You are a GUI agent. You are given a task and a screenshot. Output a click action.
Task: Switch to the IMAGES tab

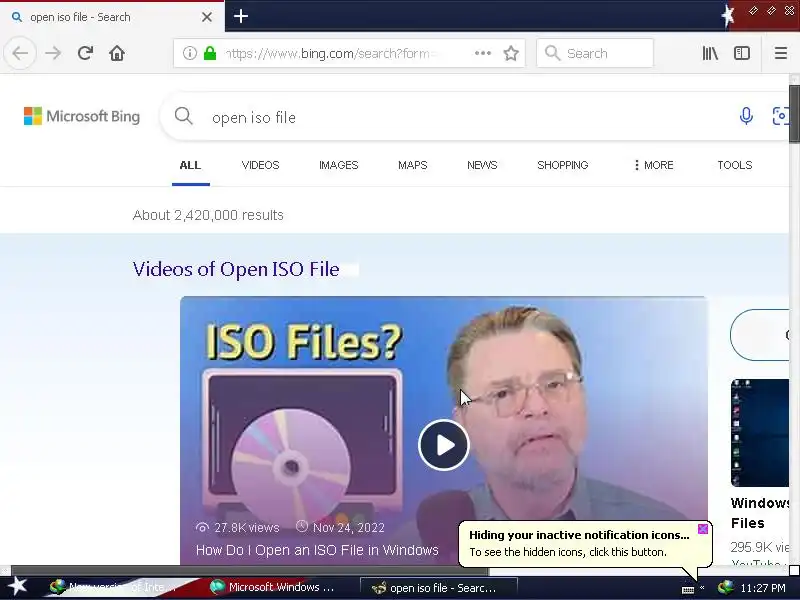click(338, 165)
